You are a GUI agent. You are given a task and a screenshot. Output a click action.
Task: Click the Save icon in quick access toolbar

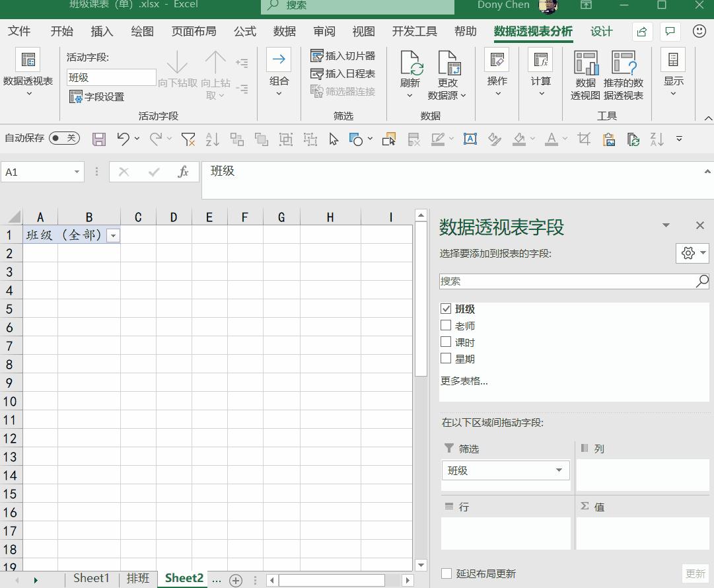click(99, 139)
